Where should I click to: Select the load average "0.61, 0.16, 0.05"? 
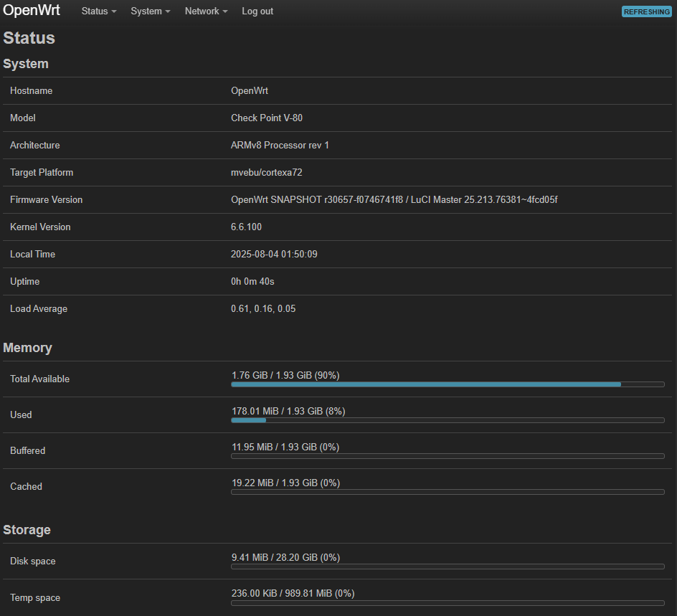click(263, 308)
